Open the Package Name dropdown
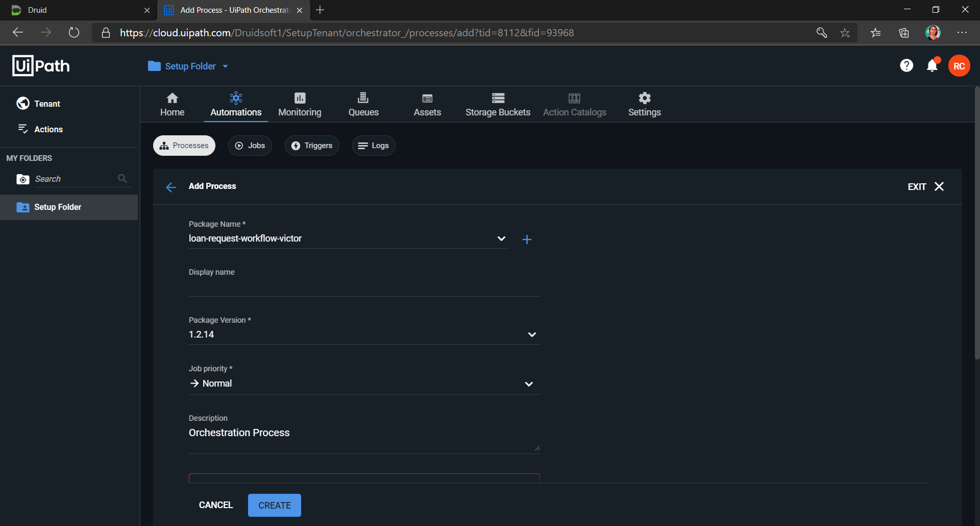Image resolution: width=980 pixels, height=526 pixels. [501, 238]
